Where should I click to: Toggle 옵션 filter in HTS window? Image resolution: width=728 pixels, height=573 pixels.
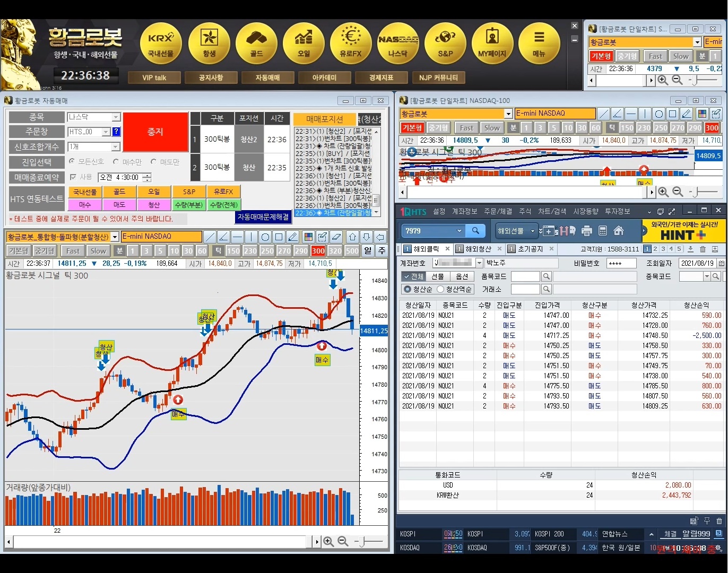462,276
